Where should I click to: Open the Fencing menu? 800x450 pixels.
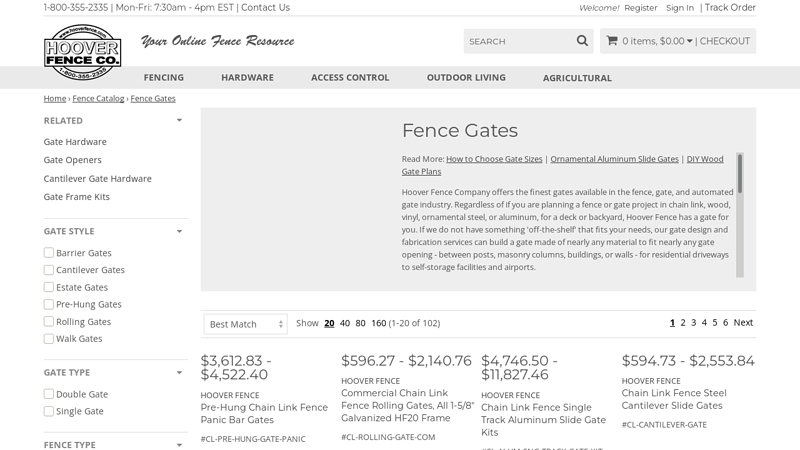tap(163, 78)
